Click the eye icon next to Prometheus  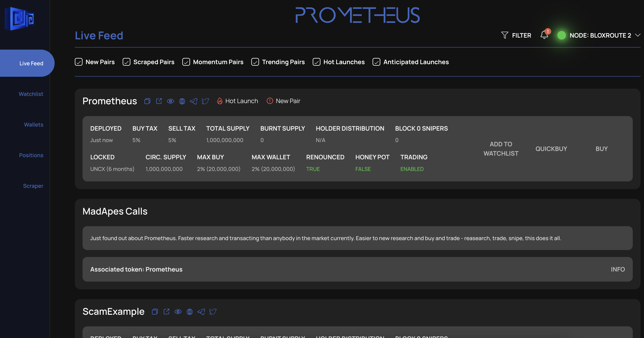(x=170, y=101)
